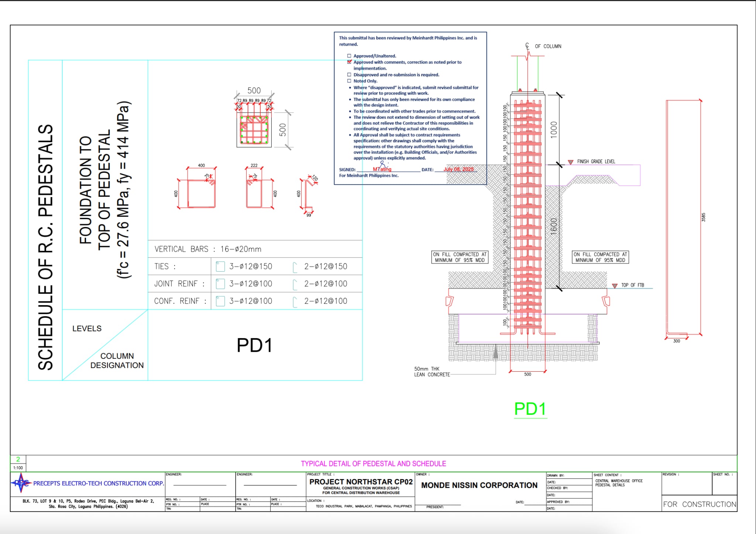The image size is (756, 534).
Task: Click the July 08, 2025 date field
Action: 458,169
